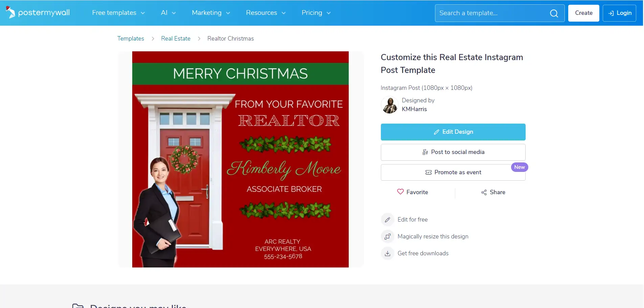Click Promote as event button

453,172
